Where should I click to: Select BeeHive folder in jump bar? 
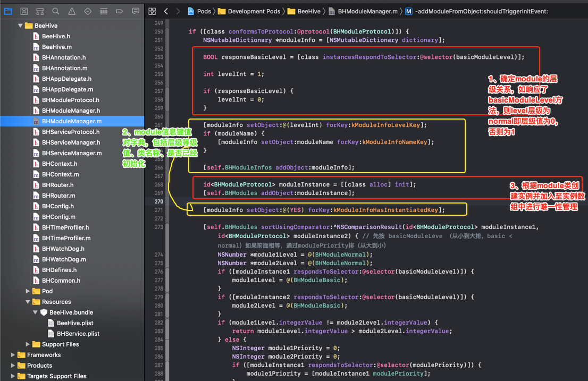click(x=304, y=11)
